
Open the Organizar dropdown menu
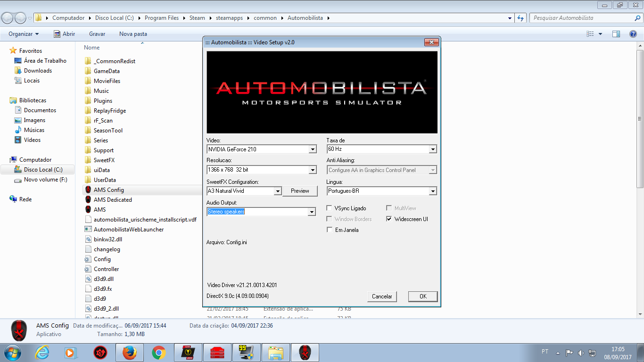[24, 34]
